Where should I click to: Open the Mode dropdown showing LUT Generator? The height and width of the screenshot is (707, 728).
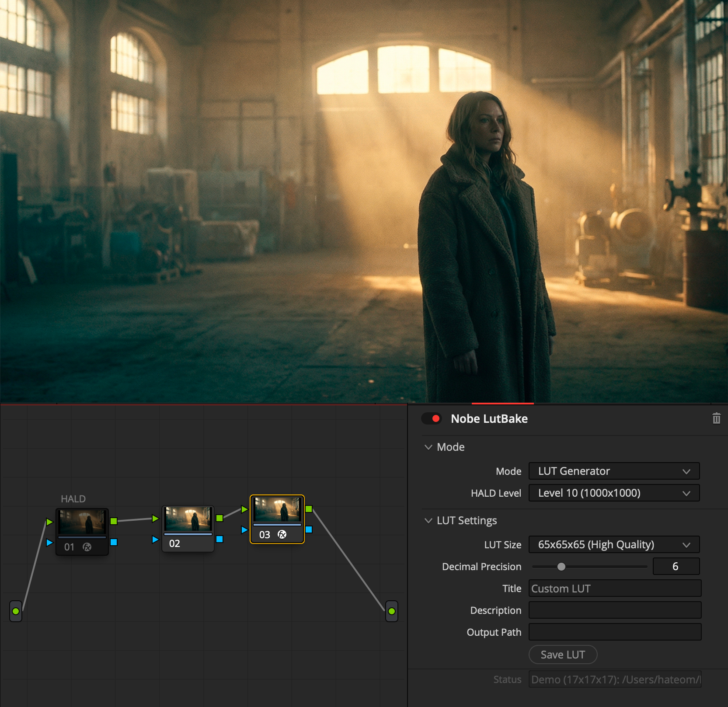coord(613,471)
